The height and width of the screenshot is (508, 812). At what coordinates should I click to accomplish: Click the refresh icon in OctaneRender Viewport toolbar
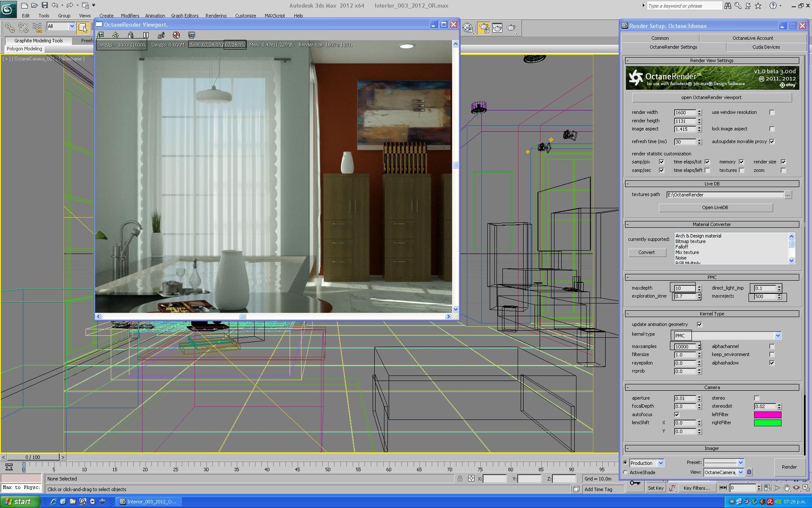pos(115,35)
